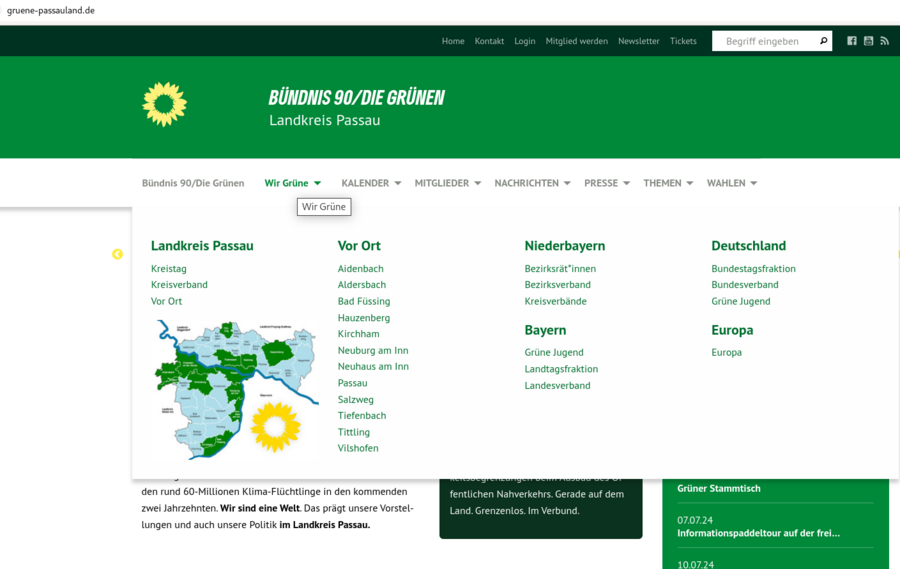Image resolution: width=900 pixels, height=569 pixels.
Task: Click the Bayern heading
Action: [545, 330]
